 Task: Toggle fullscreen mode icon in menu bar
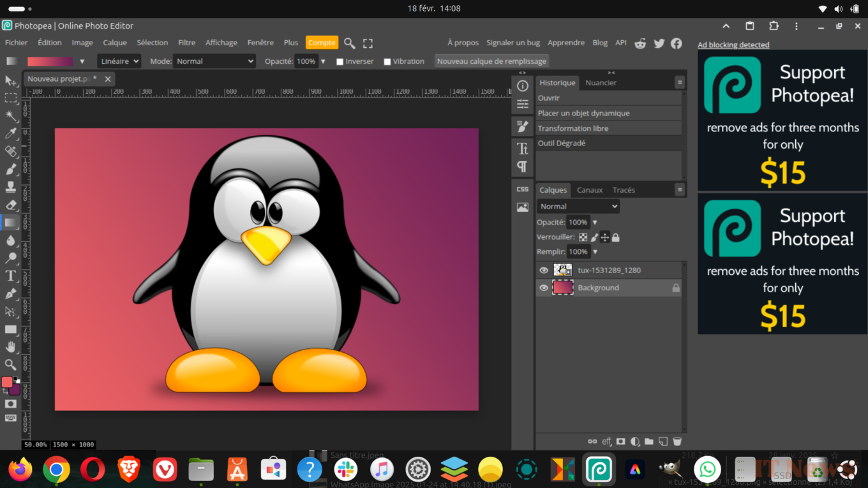[368, 43]
